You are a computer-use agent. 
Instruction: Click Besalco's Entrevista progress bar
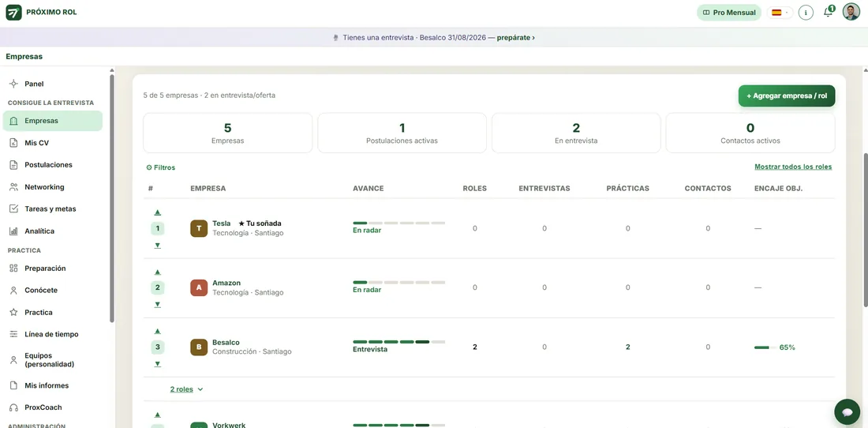398,342
